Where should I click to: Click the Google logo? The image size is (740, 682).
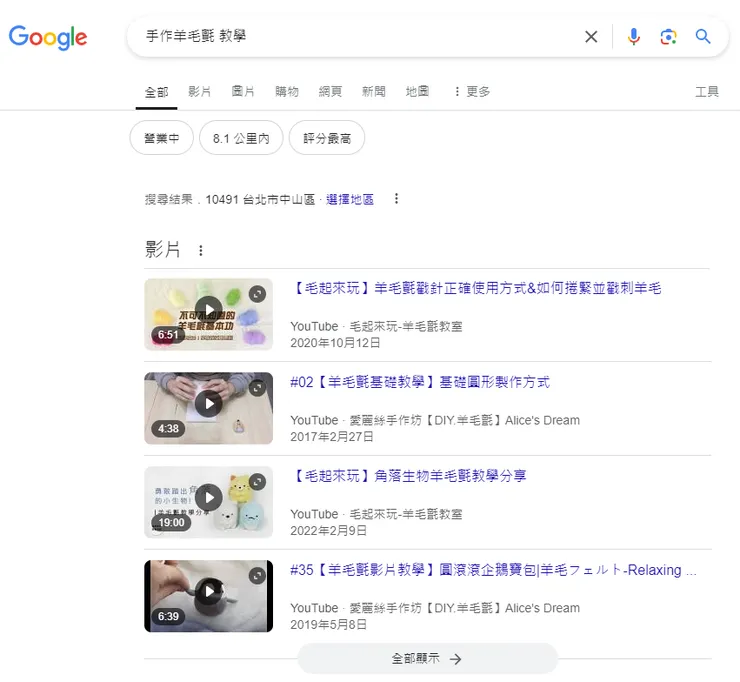pyautogui.click(x=48, y=37)
